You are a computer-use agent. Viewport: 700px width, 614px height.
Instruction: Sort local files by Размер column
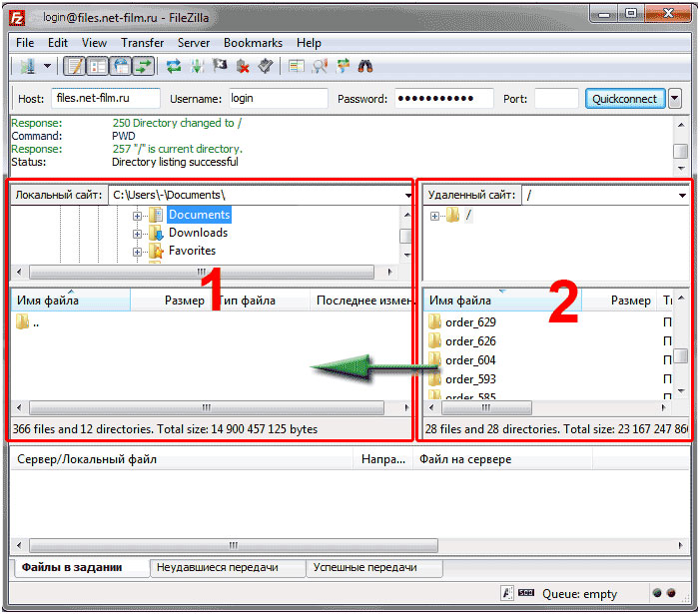171,301
